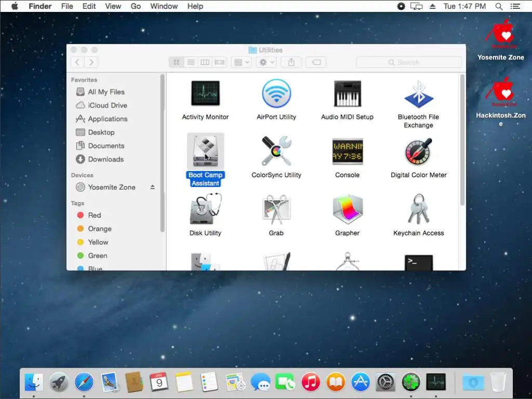This screenshot has height=399, width=532.
Task: Open the Window menu
Action: [x=164, y=6]
